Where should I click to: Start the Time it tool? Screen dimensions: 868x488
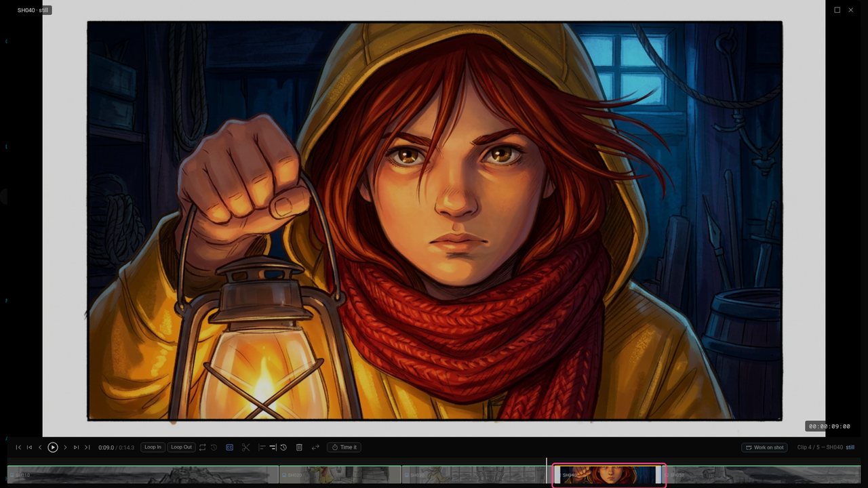tap(344, 447)
